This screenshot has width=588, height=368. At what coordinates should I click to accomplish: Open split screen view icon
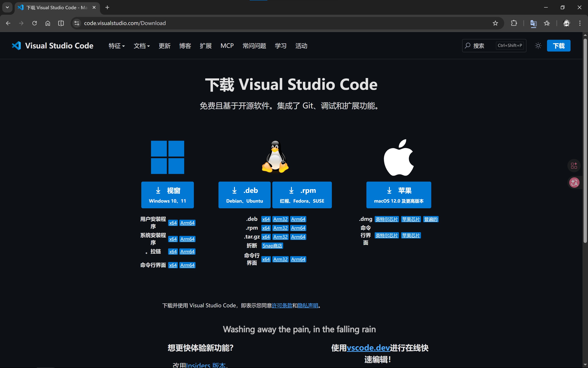tap(61, 23)
